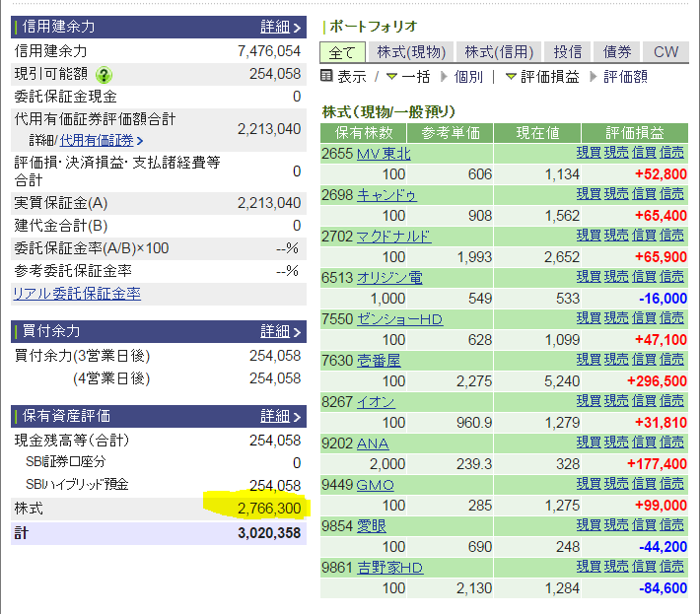Open 壱番屋 stock link

pos(379,361)
